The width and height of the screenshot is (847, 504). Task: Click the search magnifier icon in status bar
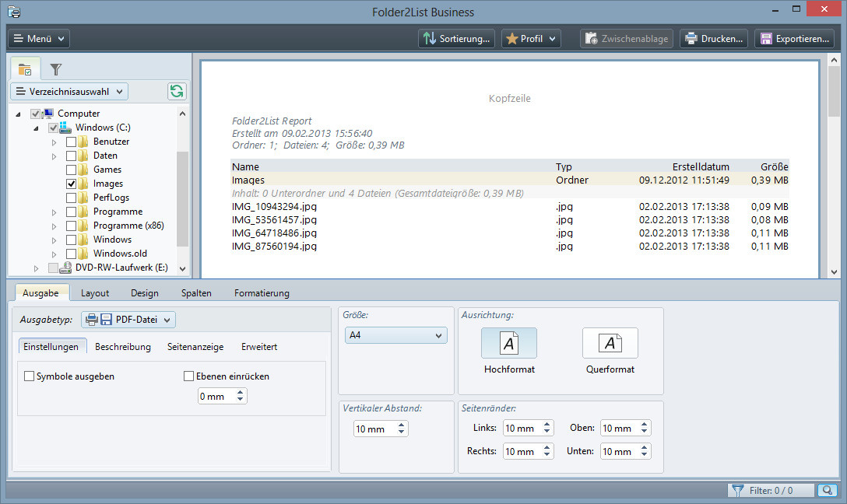tap(826, 491)
